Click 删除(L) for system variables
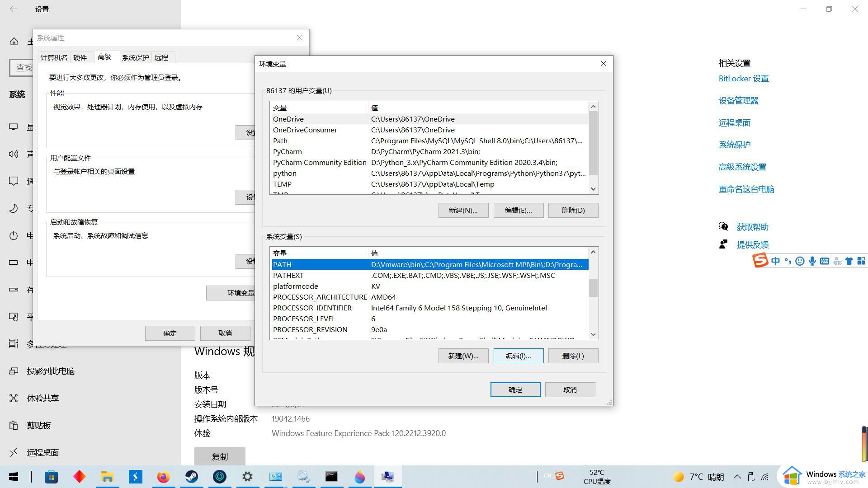The width and height of the screenshot is (868, 488). [573, 356]
